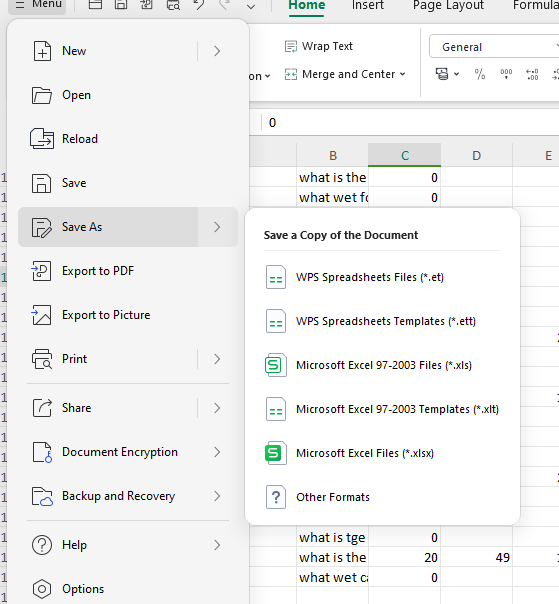The height and width of the screenshot is (604, 559).
Task: Select cell containing 49
Action: (477, 557)
